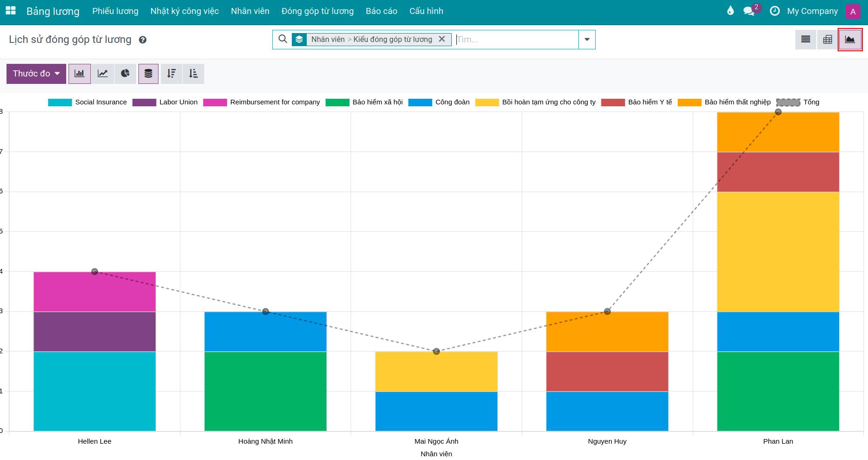Screen dimensions: 868x460
Task: Open the activities clock icon
Action: 775,11
